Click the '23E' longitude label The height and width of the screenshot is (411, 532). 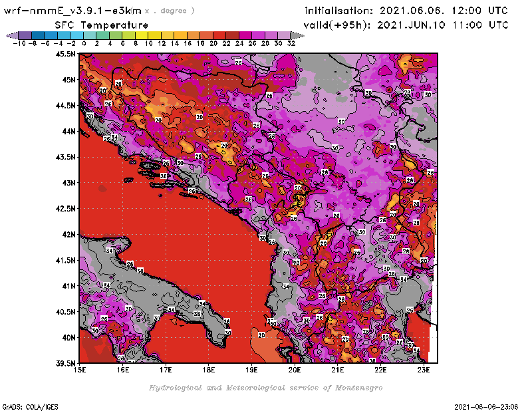(x=424, y=370)
